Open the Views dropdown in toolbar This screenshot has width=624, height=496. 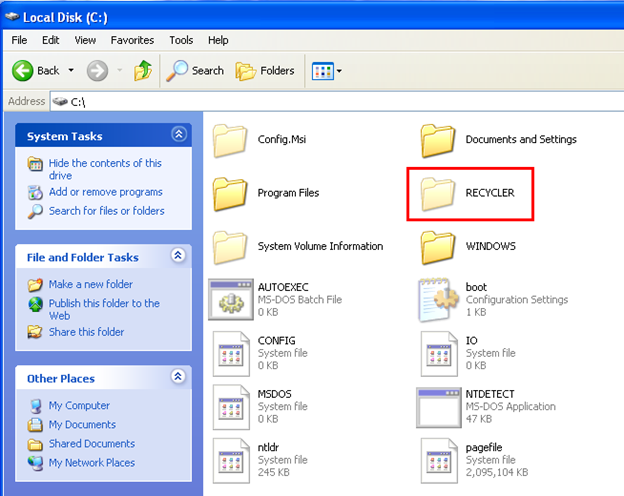point(327,71)
